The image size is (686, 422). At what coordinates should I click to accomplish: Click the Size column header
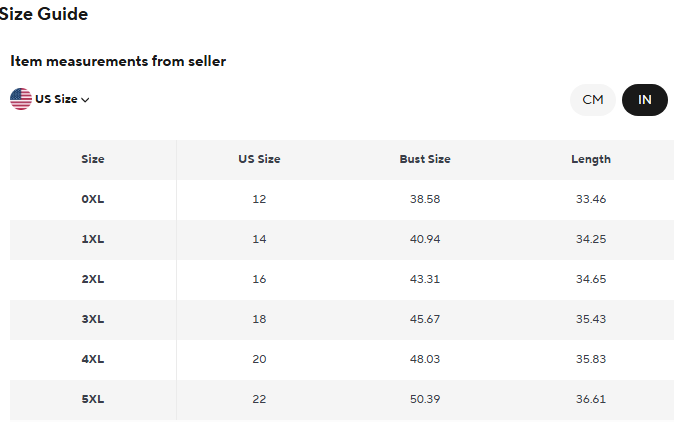[x=93, y=159]
